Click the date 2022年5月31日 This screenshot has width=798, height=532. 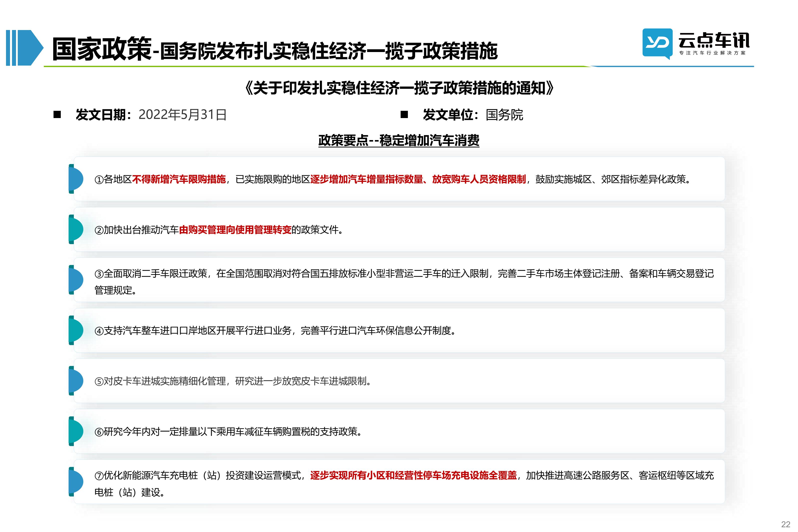[183, 115]
